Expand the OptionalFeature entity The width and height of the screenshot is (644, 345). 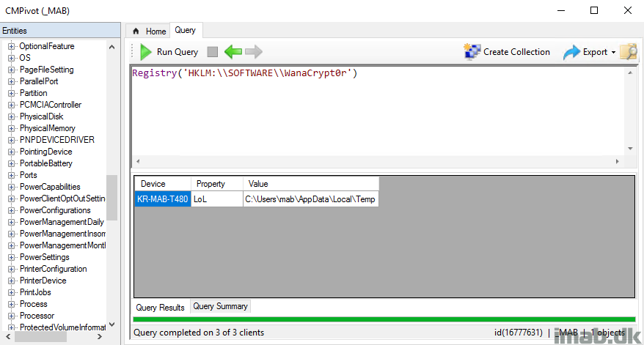pos(12,46)
